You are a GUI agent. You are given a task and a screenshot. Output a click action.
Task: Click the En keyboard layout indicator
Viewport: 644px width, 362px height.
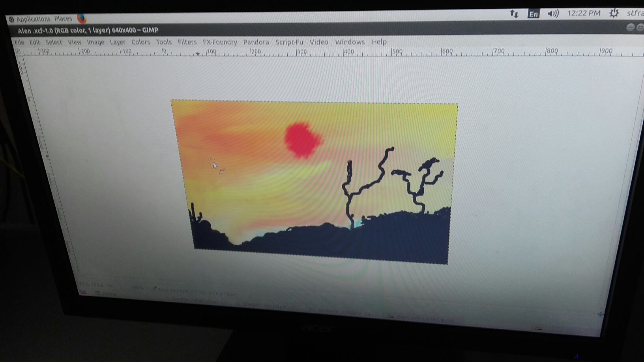tap(533, 14)
